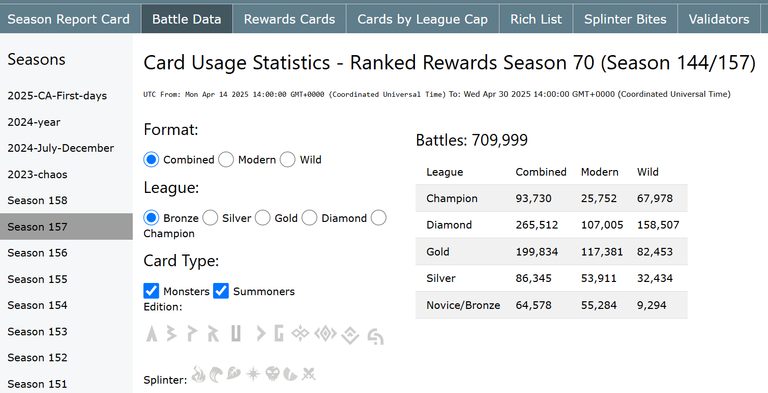Choose the Wild format radio button

click(x=288, y=159)
